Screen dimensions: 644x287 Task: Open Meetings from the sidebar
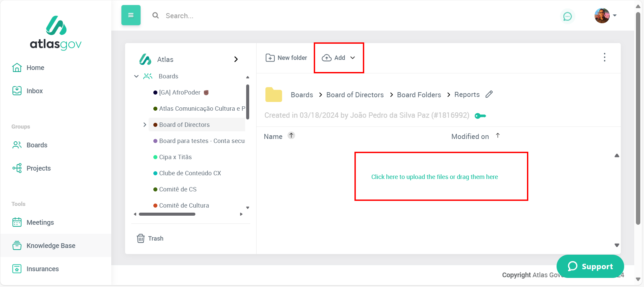click(40, 222)
